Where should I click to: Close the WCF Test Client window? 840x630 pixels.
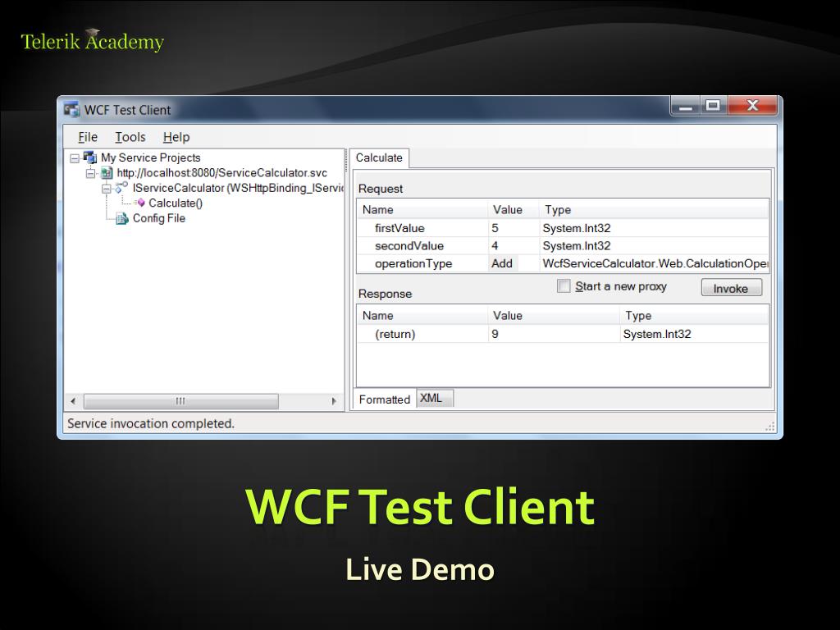tap(752, 106)
